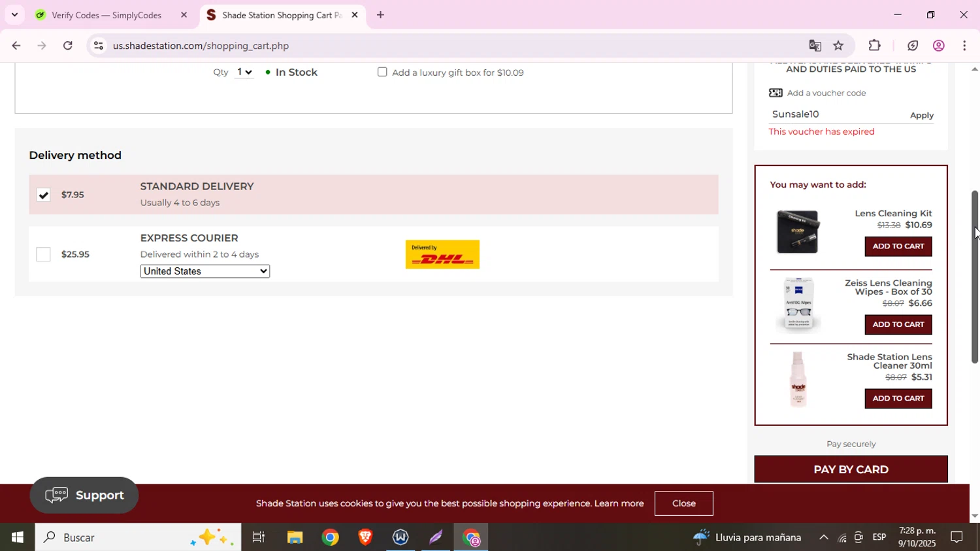Screen dimensions: 980x551
Task: Switch to Shade Station Shopping Cart tab
Action: (282, 15)
